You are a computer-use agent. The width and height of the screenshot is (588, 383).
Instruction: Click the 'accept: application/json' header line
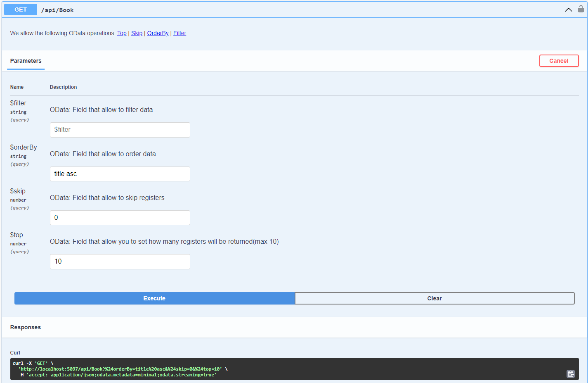pyautogui.click(x=117, y=375)
